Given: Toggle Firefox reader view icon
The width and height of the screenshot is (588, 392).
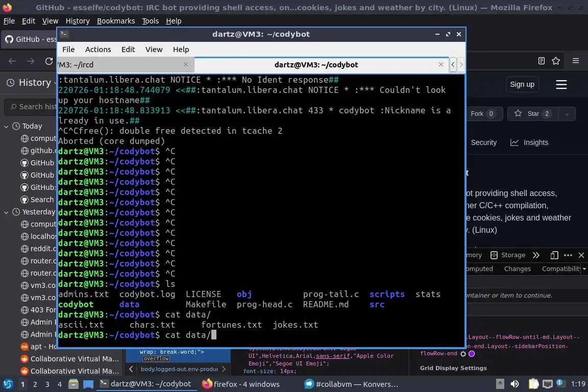Looking at the screenshot, I should tap(541, 61).
